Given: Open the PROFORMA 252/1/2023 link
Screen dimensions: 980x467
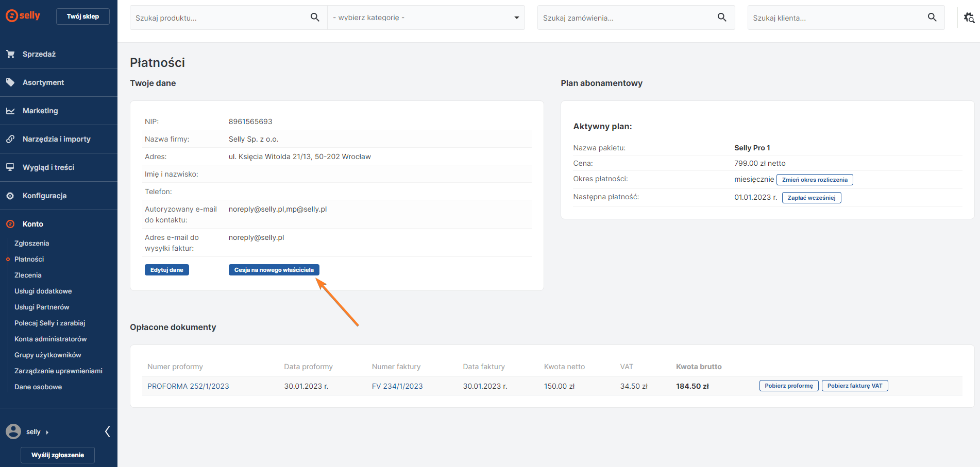Looking at the screenshot, I should coord(188,386).
